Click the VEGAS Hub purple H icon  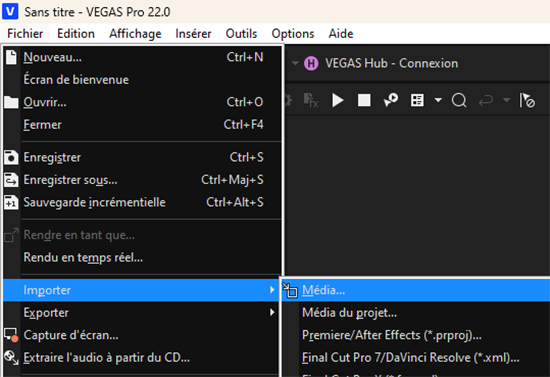point(311,63)
